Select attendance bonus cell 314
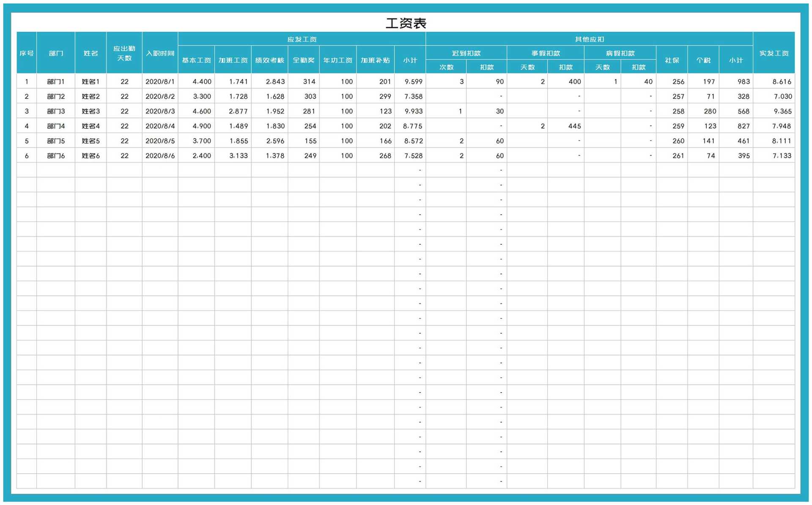812x505 pixels. pos(304,81)
